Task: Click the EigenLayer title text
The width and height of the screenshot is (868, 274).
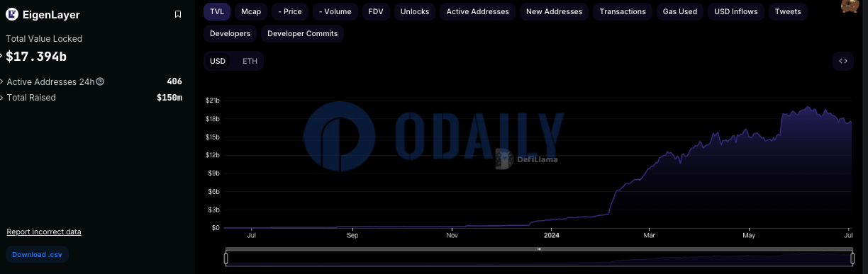Action: click(51, 15)
